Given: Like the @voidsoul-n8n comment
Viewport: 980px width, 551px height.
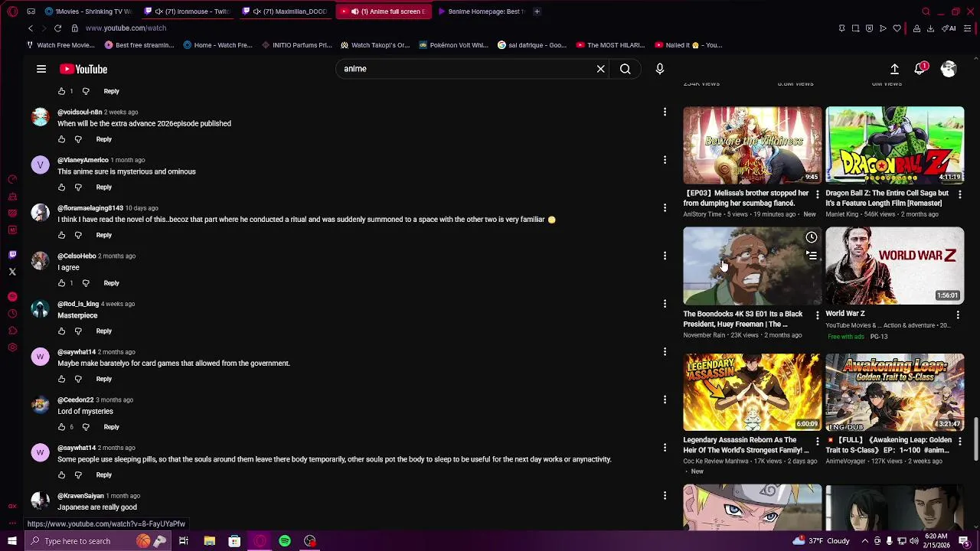Looking at the screenshot, I should pyautogui.click(x=62, y=139).
